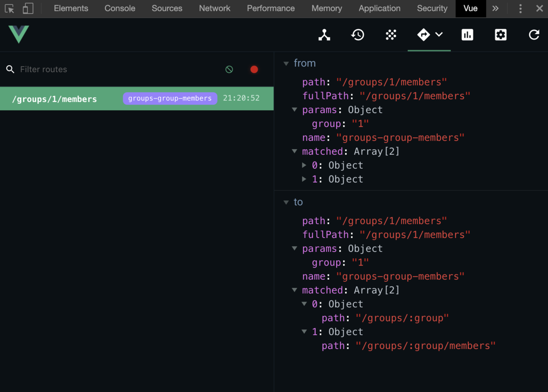Click the search magnifier icon

point(10,69)
